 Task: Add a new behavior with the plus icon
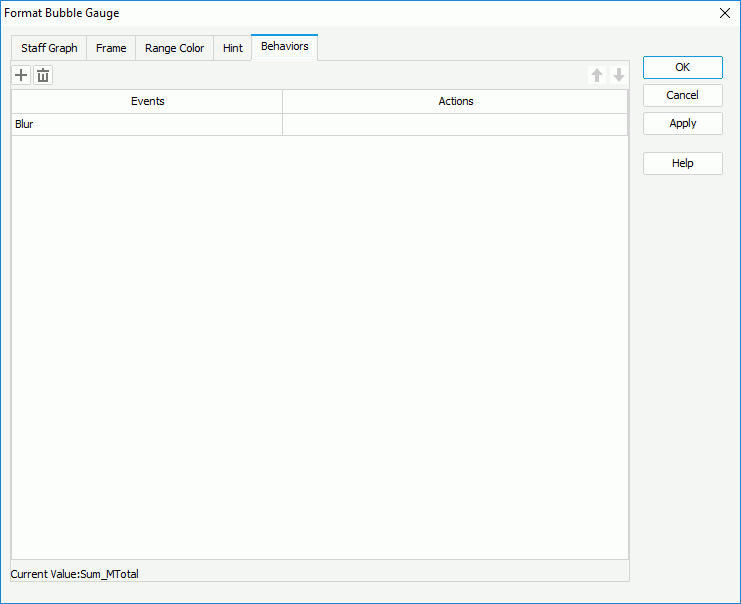coord(21,75)
